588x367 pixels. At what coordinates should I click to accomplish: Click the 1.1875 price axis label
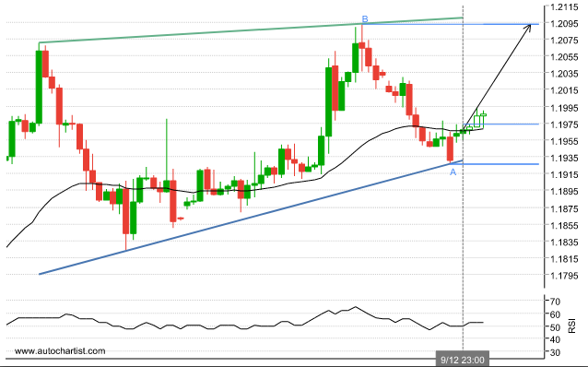click(x=564, y=209)
